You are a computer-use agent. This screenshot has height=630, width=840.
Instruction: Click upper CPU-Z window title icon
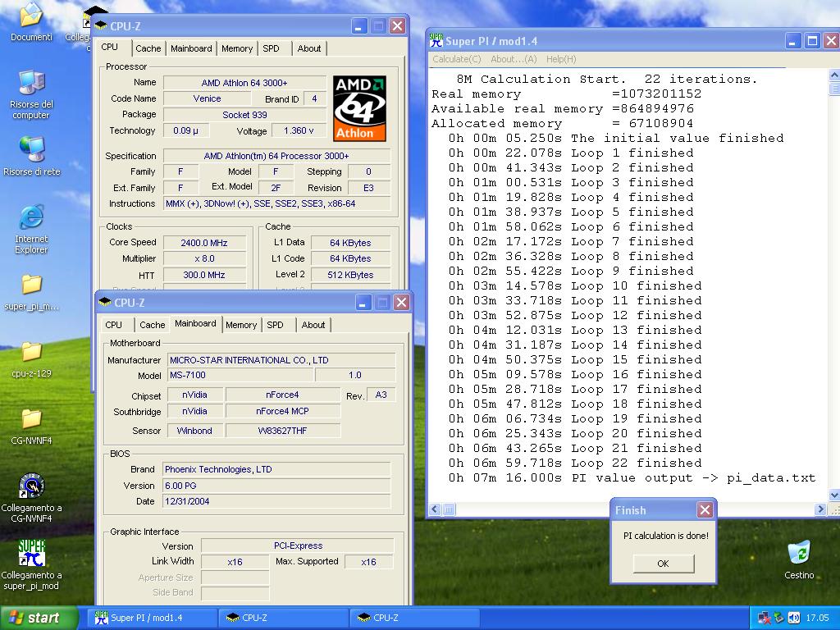[101, 26]
